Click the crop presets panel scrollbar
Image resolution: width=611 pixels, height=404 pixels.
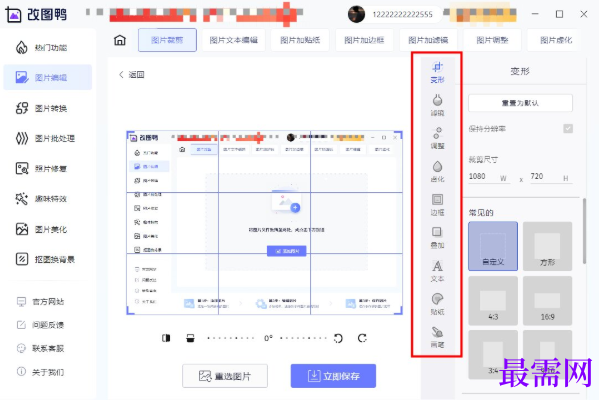point(584,231)
